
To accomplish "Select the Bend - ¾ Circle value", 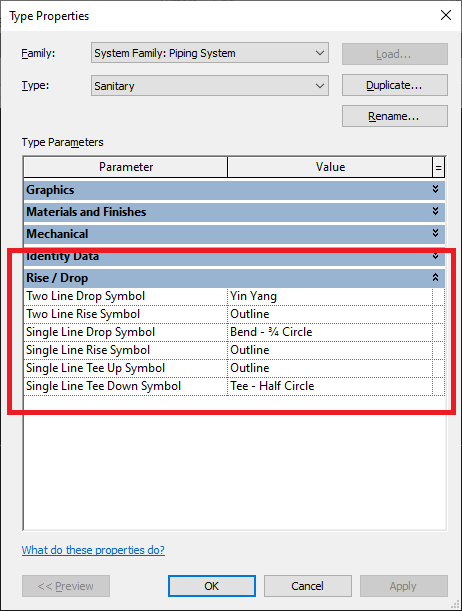I will click(x=330, y=332).
